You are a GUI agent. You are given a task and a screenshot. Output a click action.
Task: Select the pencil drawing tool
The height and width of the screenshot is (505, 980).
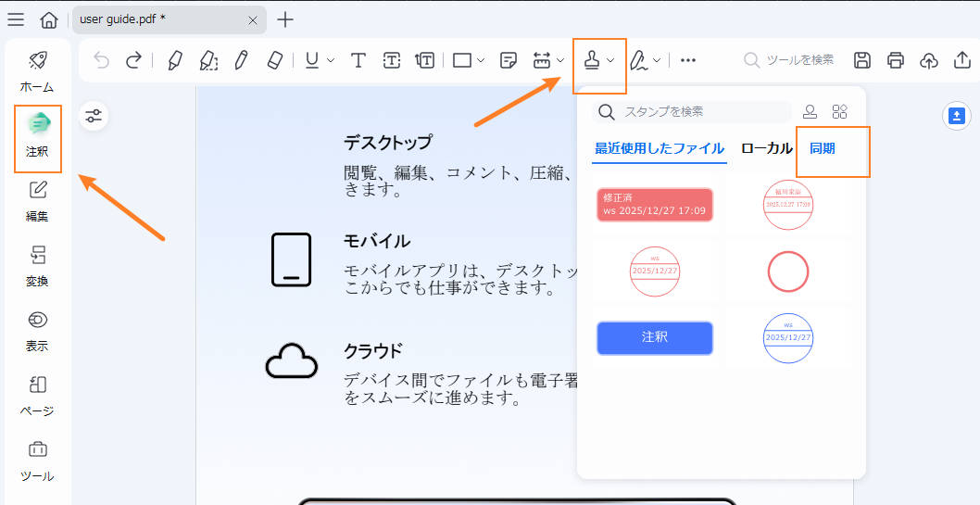241,60
